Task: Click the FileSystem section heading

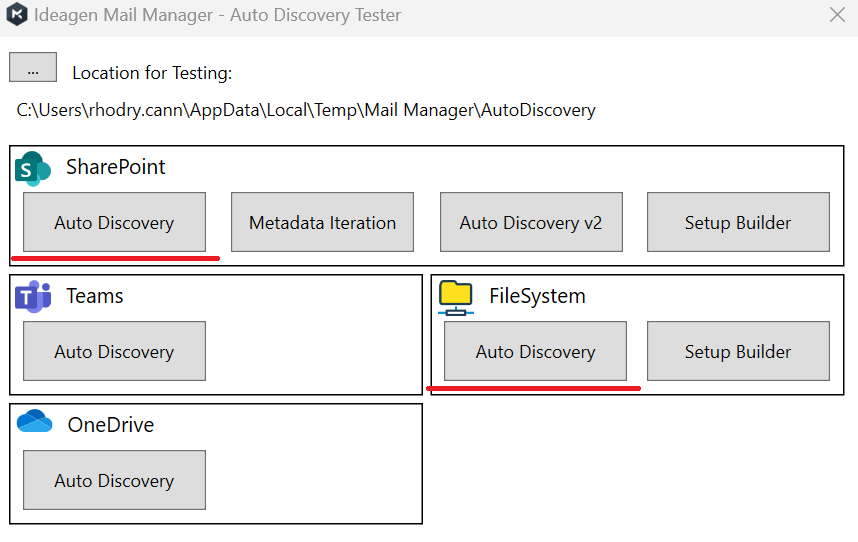Action: 537,296
